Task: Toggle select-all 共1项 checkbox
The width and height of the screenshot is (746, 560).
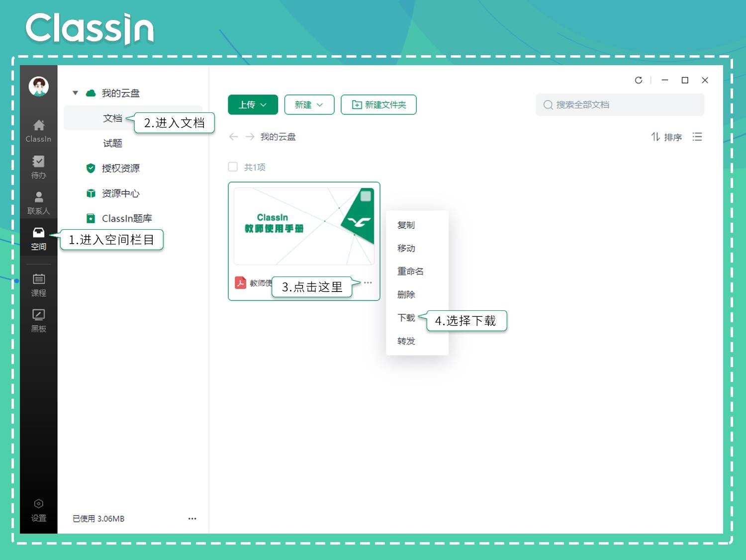Action: coord(233,167)
